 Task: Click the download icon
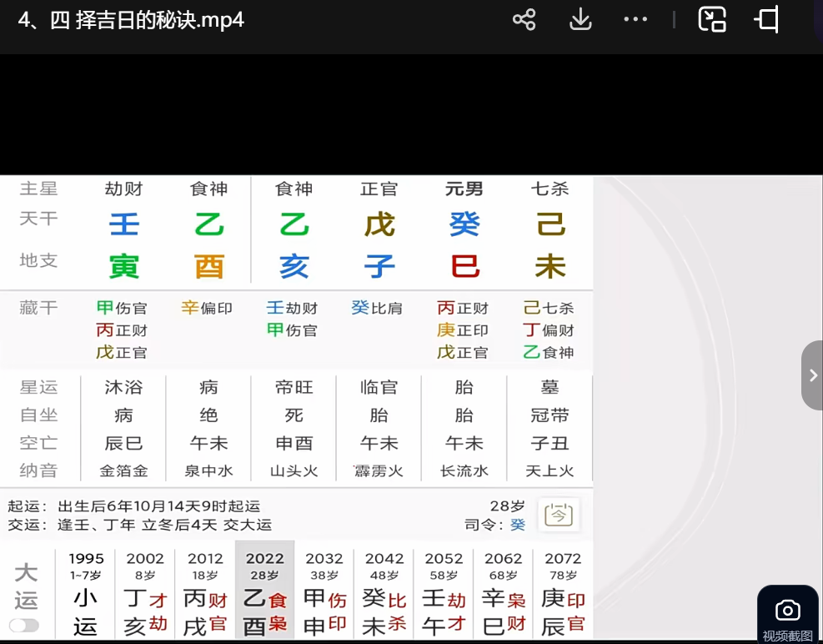(580, 20)
